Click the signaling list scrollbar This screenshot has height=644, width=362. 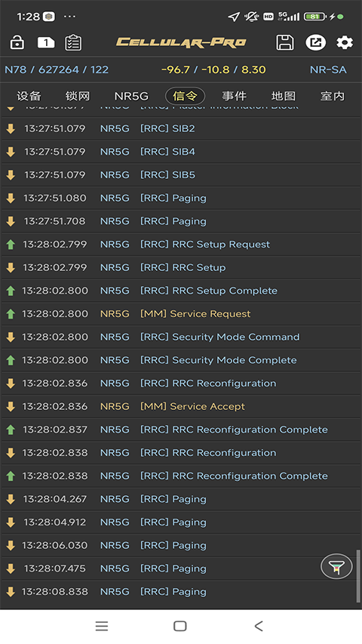point(359,576)
